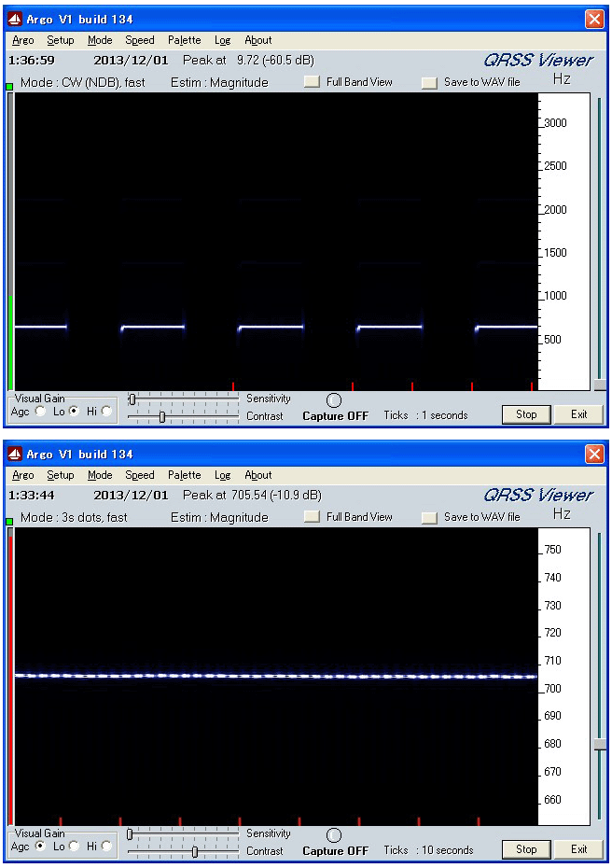Open Log menu in bottom window
The image size is (612, 868).
click(x=222, y=475)
